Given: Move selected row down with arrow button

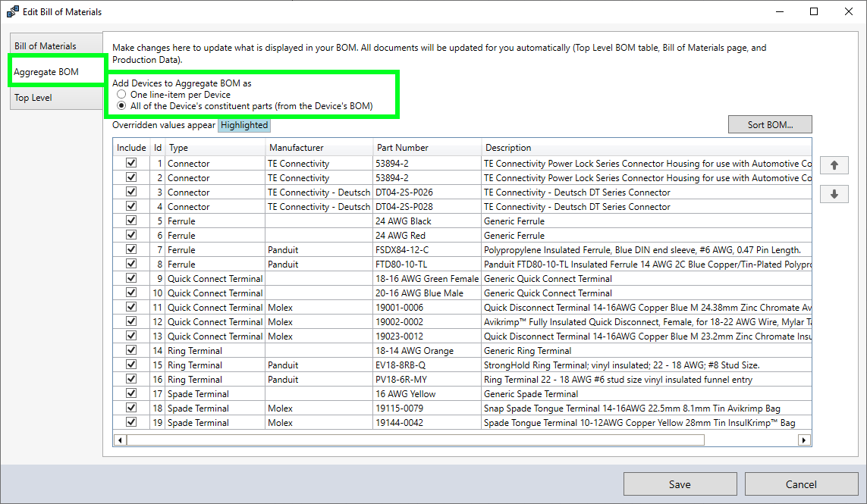Looking at the screenshot, I should click(x=834, y=194).
